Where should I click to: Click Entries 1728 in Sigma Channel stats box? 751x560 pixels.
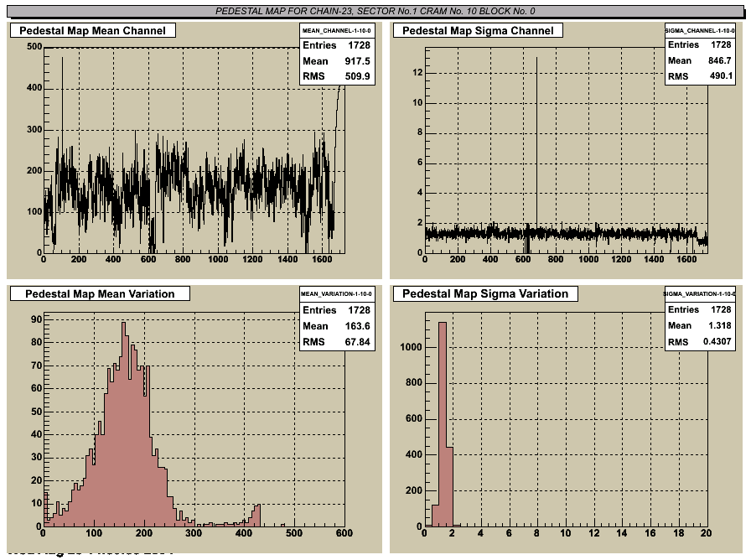coord(700,44)
